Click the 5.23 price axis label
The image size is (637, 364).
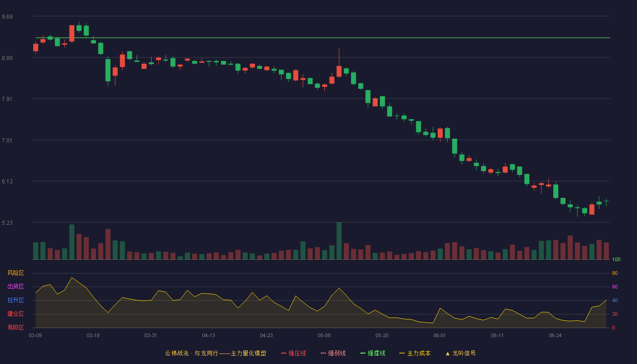click(7, 223)
